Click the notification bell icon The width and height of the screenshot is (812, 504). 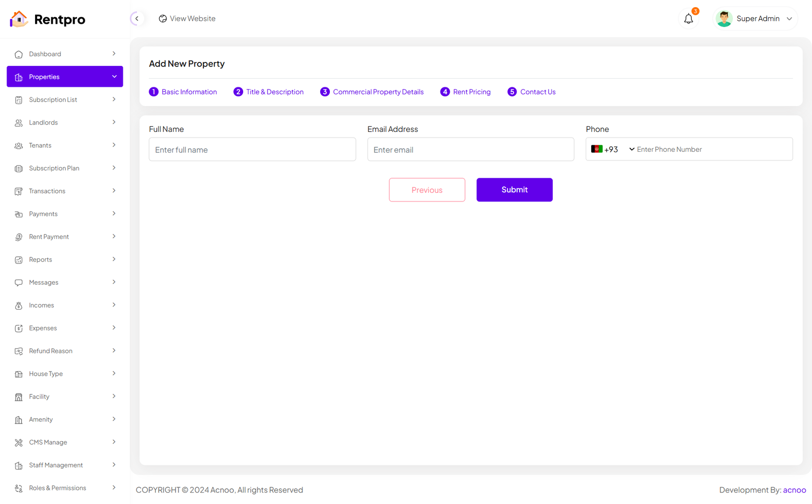coord(688,19)
